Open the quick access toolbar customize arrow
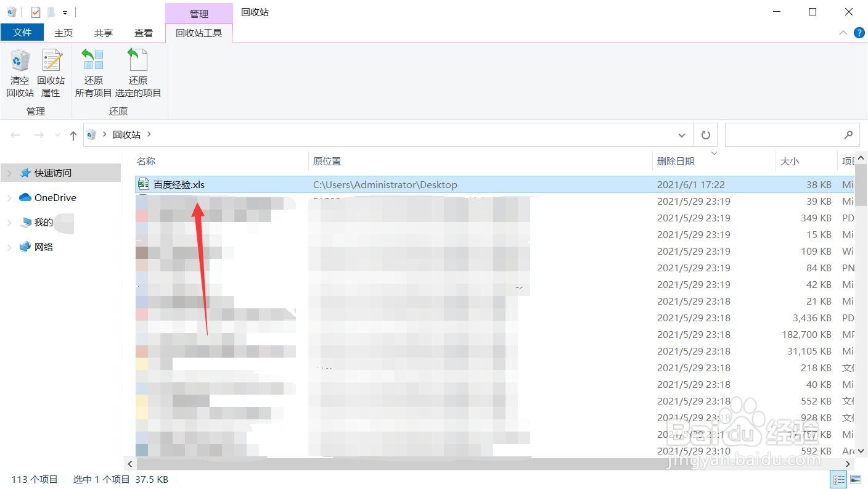The height and width of the screenshot is (489, 868). click(65, 12)
